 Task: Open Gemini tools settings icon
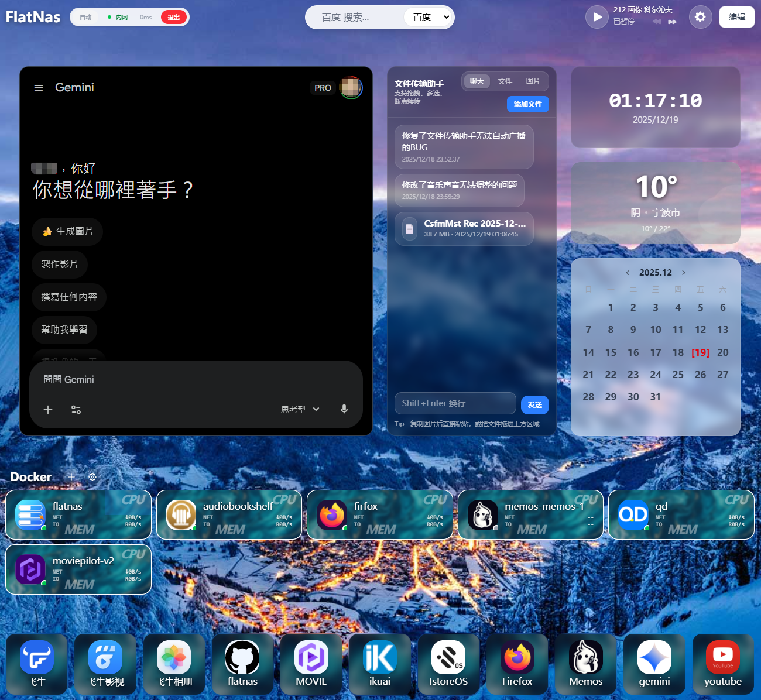[76, 410]
